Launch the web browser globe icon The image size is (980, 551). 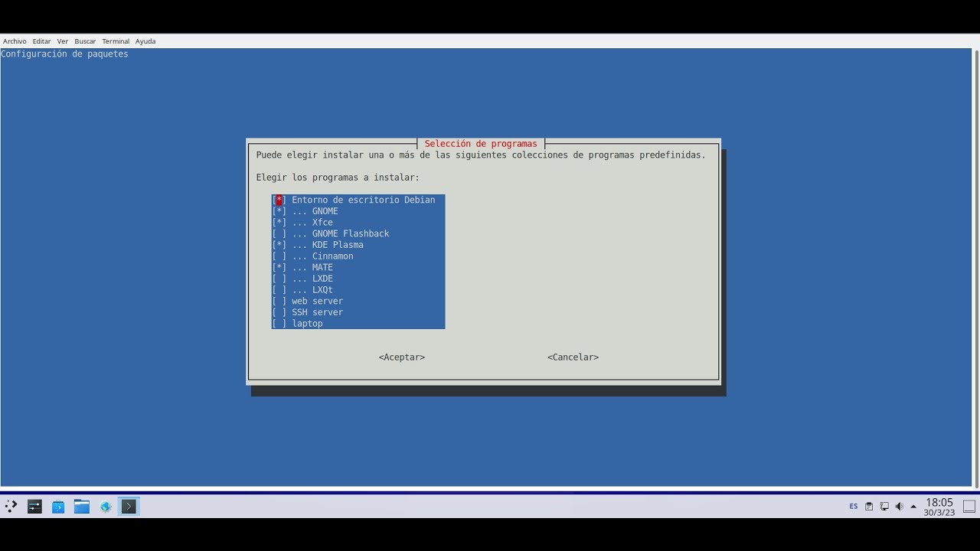[106, 506]
